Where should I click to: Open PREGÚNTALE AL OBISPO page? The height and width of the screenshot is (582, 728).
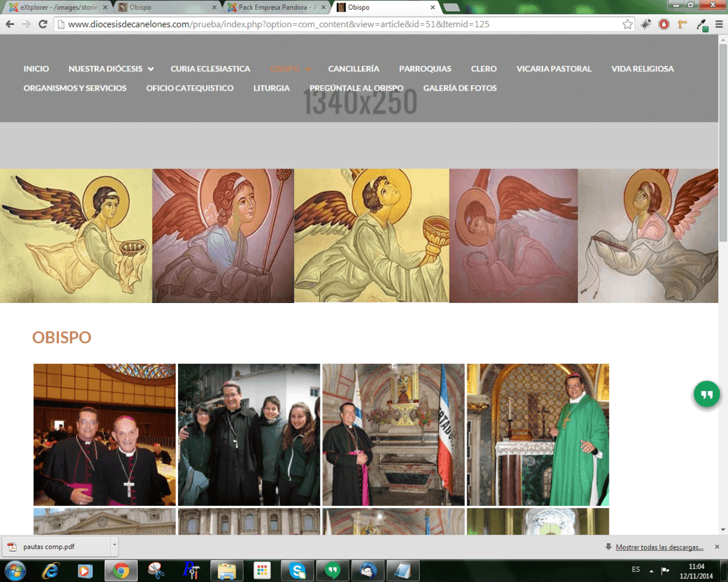357,88
